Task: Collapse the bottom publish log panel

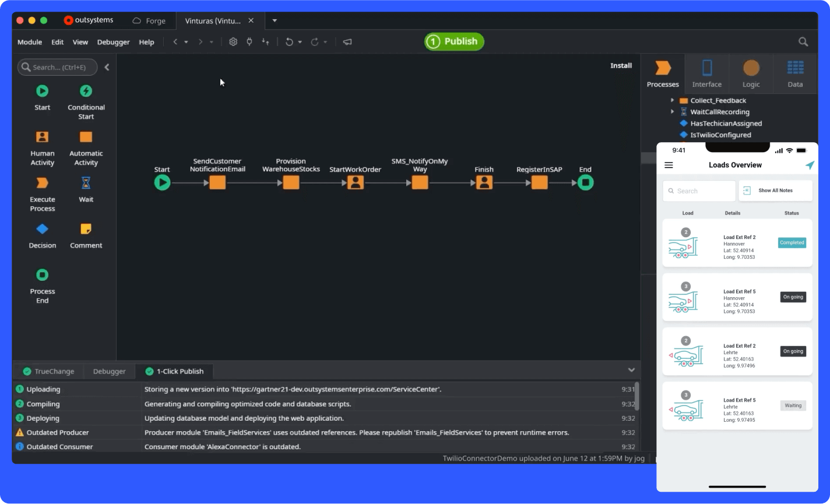Action: pyautogui.click(x=631, y=370)
